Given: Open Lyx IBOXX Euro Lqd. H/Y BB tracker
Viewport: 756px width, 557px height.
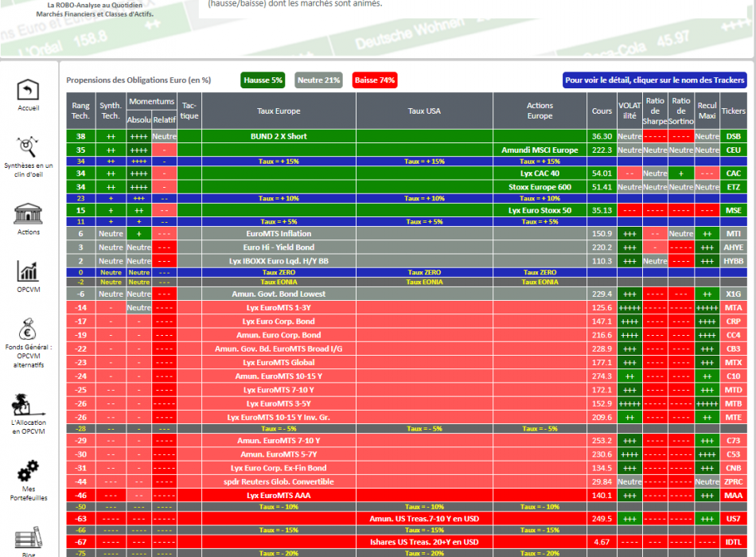Looking at the screenshot, I should (279, 261).
